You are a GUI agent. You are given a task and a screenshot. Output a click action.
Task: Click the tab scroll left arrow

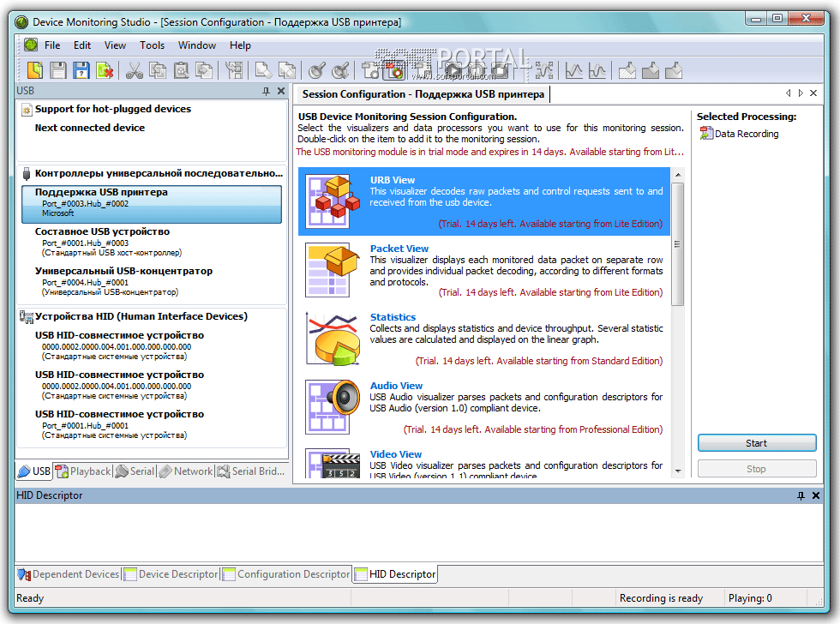click(789, 93)
